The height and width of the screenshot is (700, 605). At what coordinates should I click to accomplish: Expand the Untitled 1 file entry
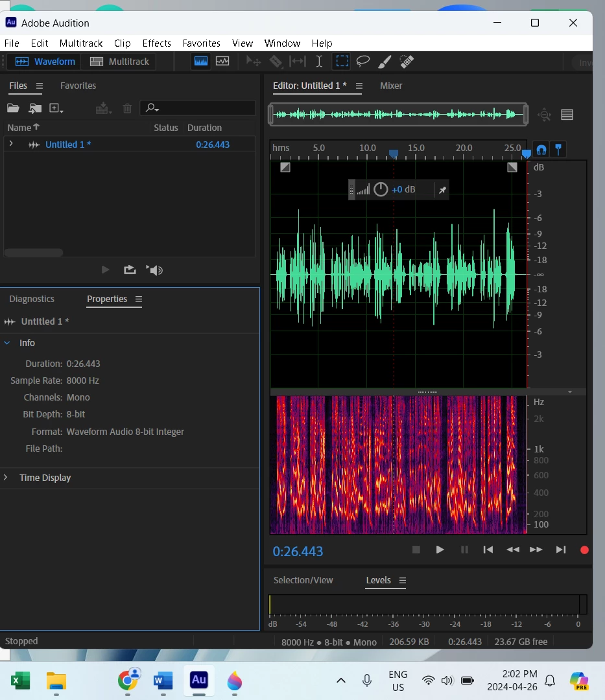click(11, 144)
